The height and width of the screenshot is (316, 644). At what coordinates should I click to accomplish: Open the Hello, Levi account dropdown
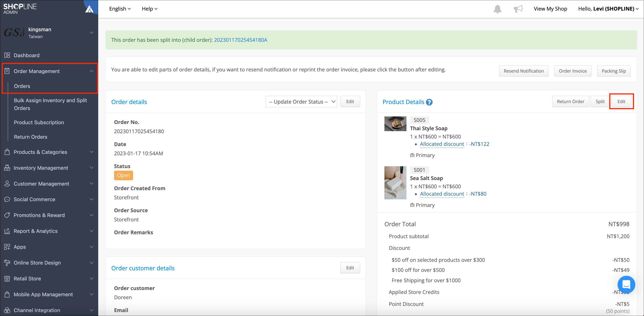pyautogui.click(x=608, y=9)
